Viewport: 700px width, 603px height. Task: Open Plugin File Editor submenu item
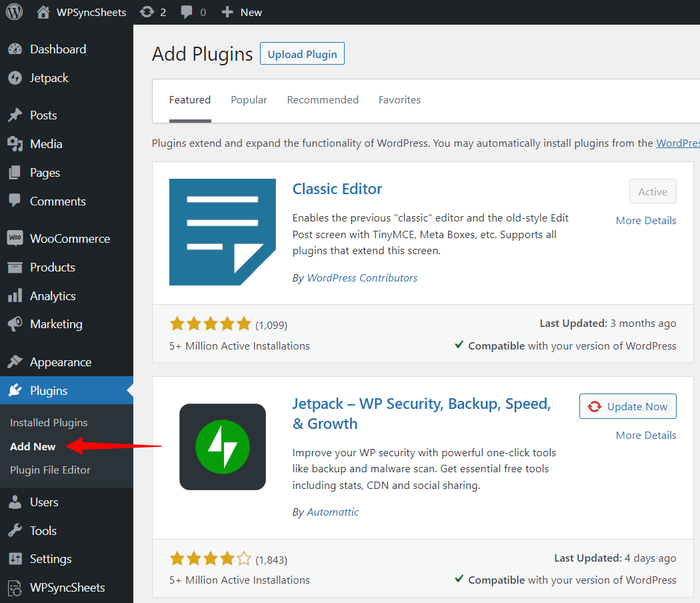point(50,470)
